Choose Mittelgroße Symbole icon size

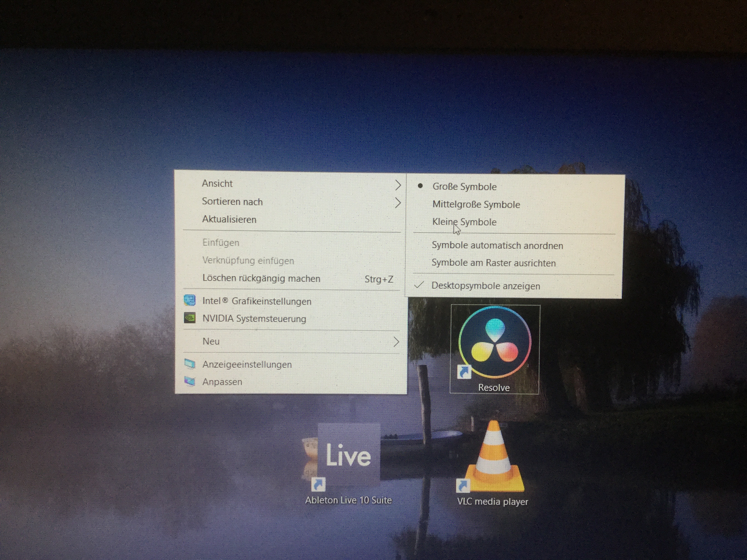click(476, 205)
